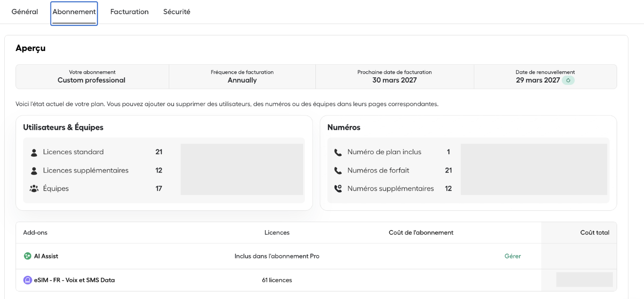This screenshot has width=644, height=299.
Task: Click the purple eSIM add-on icon
Action: (x=27, y=280)
